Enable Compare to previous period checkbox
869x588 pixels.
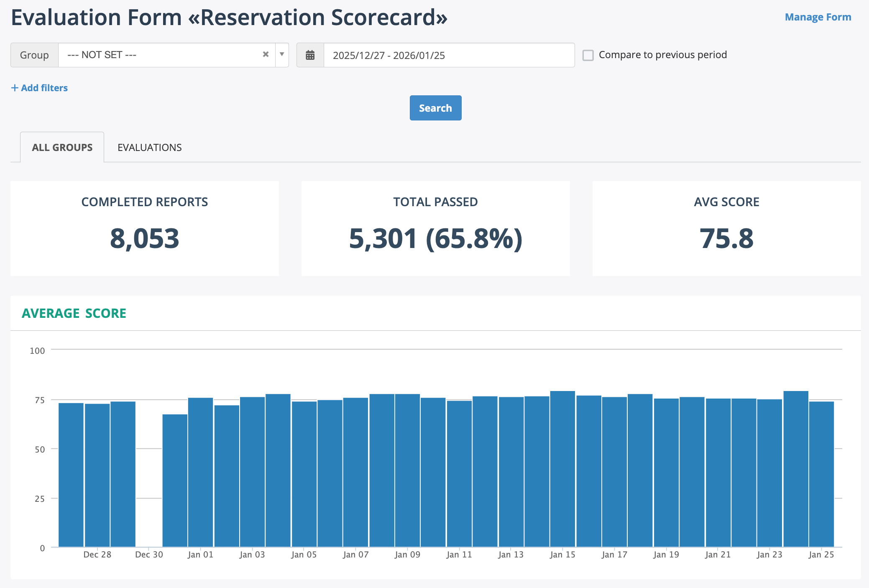click(588, 55)
